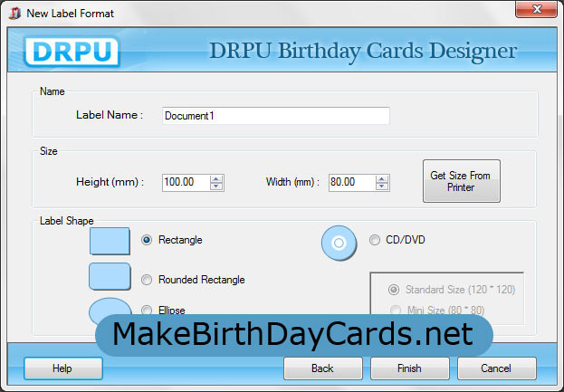Viewport: 564px width, 392px height.
Task: Click the DRPU logo in the banner
Action: tap(72, 52)
